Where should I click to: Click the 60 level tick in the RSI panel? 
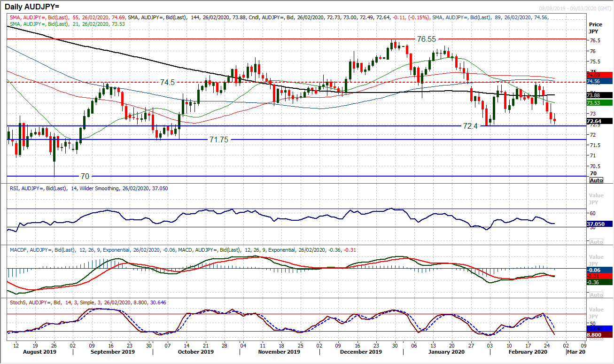(x=592, y=213)
